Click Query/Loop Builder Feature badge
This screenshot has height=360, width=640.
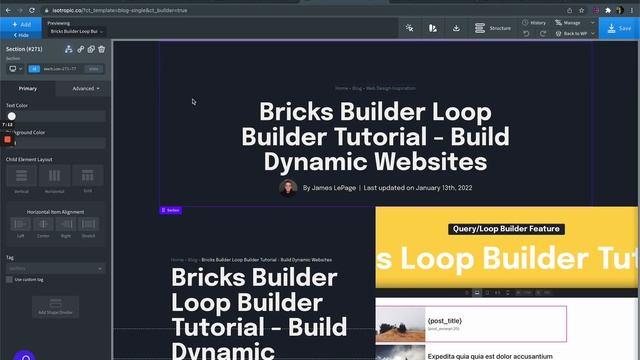[x=506, y=229]
